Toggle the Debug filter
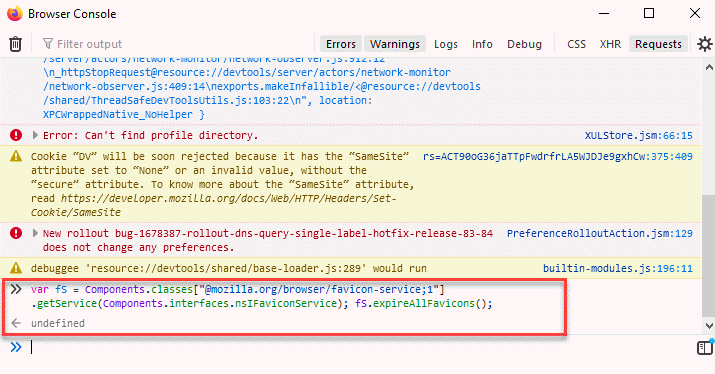715x374 pixels. coord(524,44)
